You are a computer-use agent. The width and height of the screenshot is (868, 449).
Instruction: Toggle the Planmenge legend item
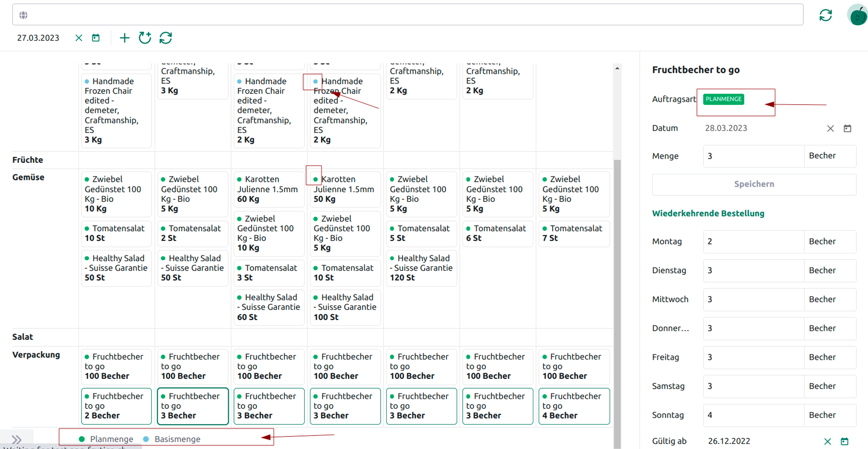(106, 439)
